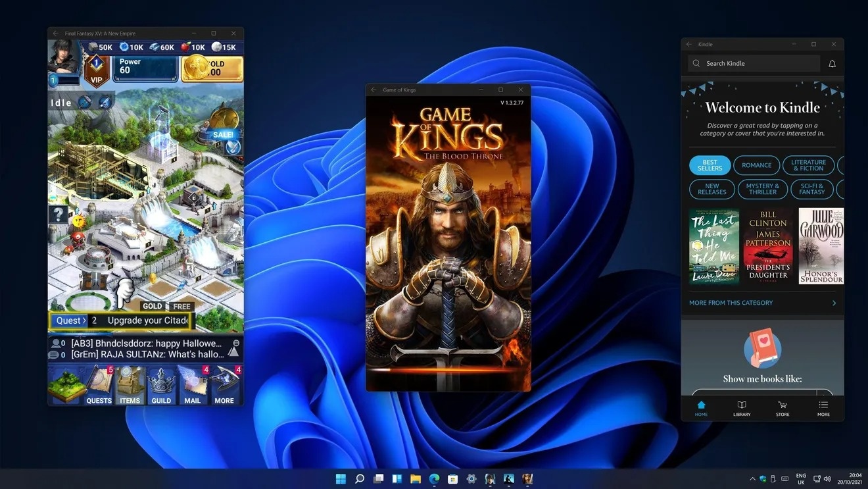Toggle the ROMANCE category filter
The height and width of the screenshot is (489, 868).
[756, 165]
